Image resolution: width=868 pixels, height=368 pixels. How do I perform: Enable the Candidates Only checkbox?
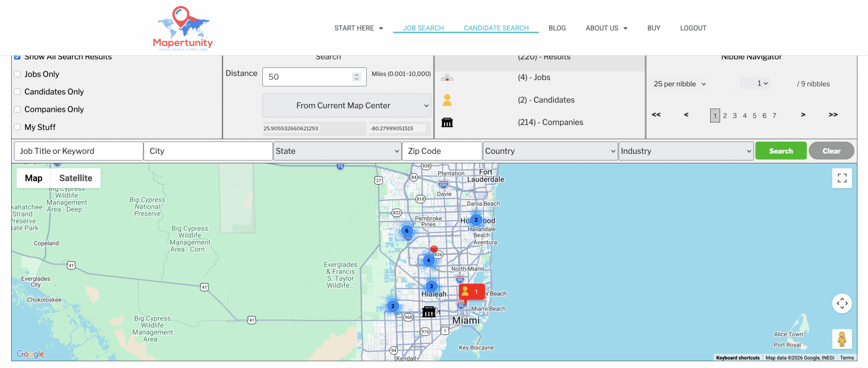18,92
